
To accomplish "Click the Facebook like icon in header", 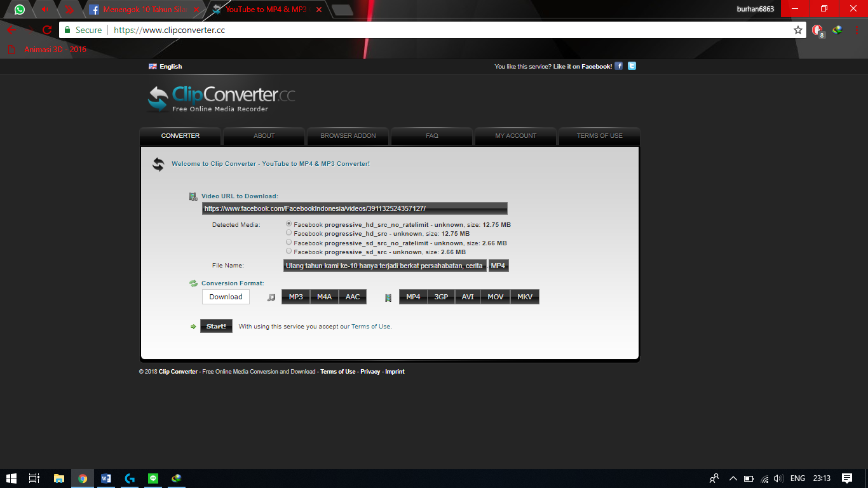I will tap(619, 66).
